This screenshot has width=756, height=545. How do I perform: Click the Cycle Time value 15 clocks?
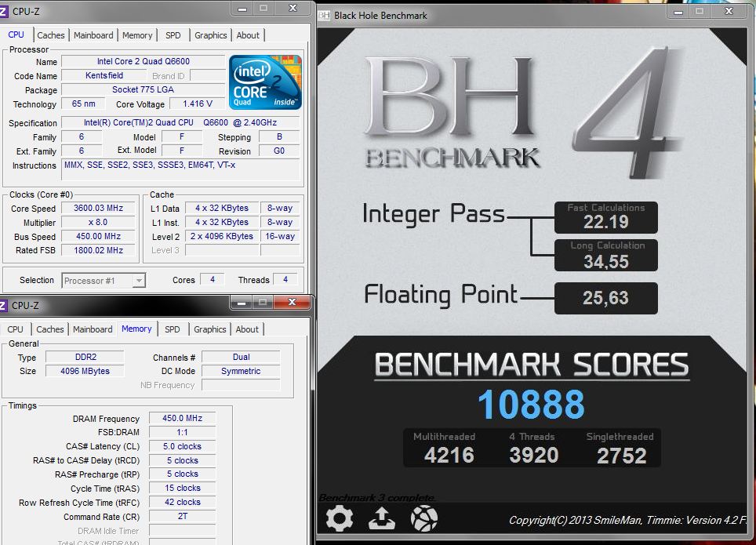(182, 488)
